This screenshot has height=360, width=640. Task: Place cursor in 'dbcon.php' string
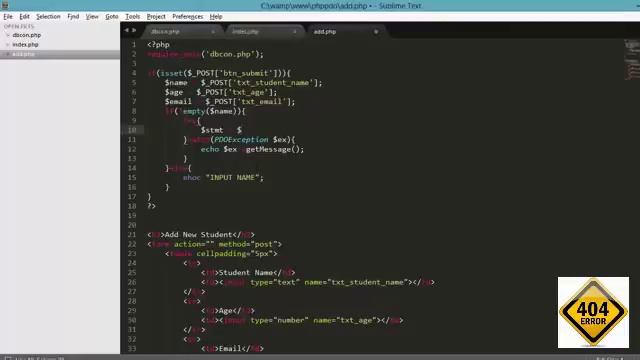(230, 54)
